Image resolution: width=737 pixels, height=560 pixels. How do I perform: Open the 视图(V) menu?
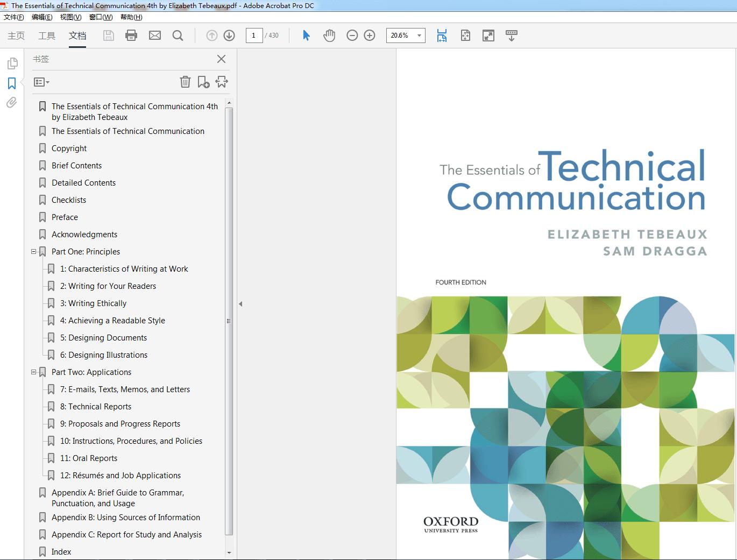pyautogui.click(x=70, y=17)
